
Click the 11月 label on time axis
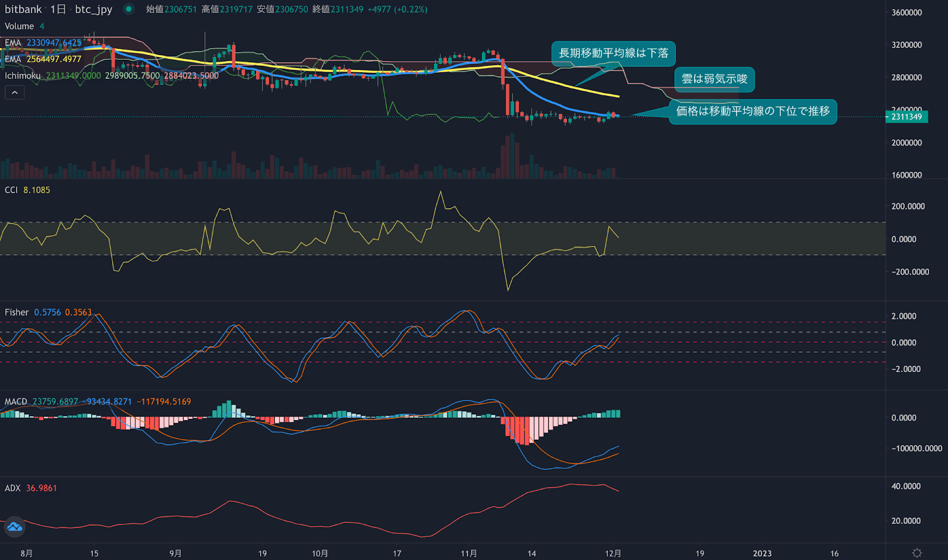[469, 553]
